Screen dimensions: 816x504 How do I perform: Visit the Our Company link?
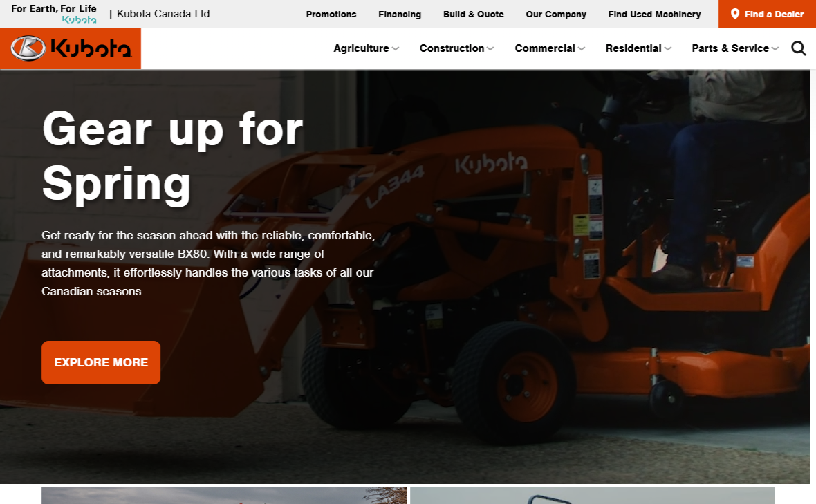[x=556, y=14]
